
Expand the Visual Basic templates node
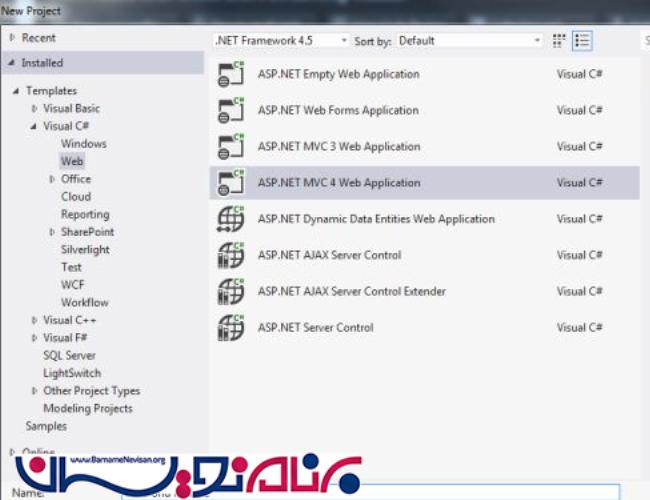pyautogui.click(x=35, y=108)
